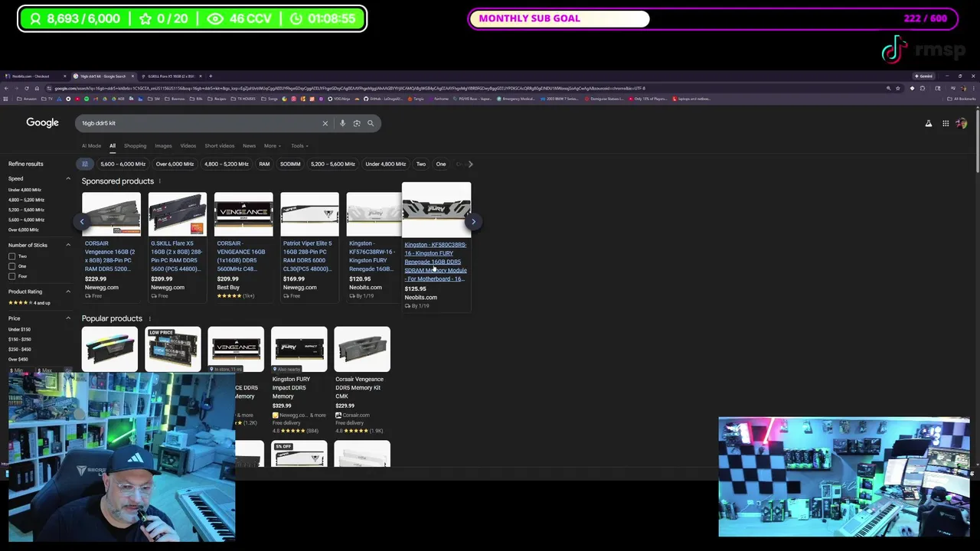
Task: Open the GitHub bookmark in the bookmarks bar
Action: 384,99
